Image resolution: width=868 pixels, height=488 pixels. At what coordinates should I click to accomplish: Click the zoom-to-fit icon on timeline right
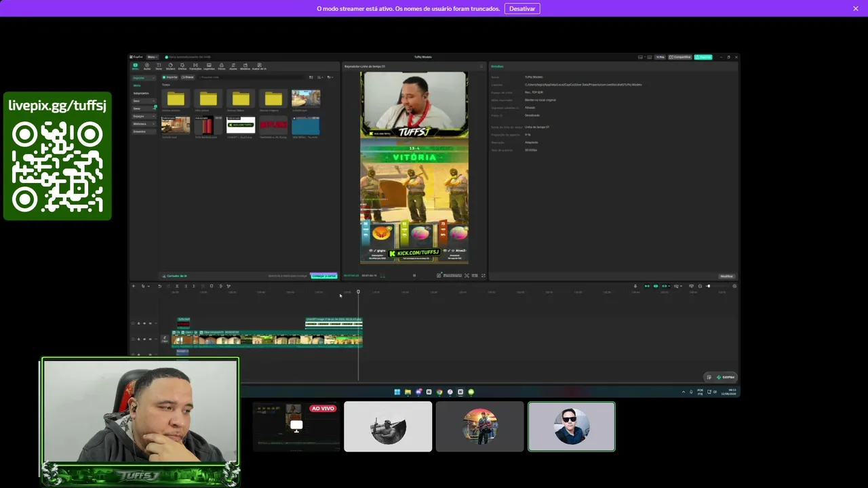[x=734, y=286]
